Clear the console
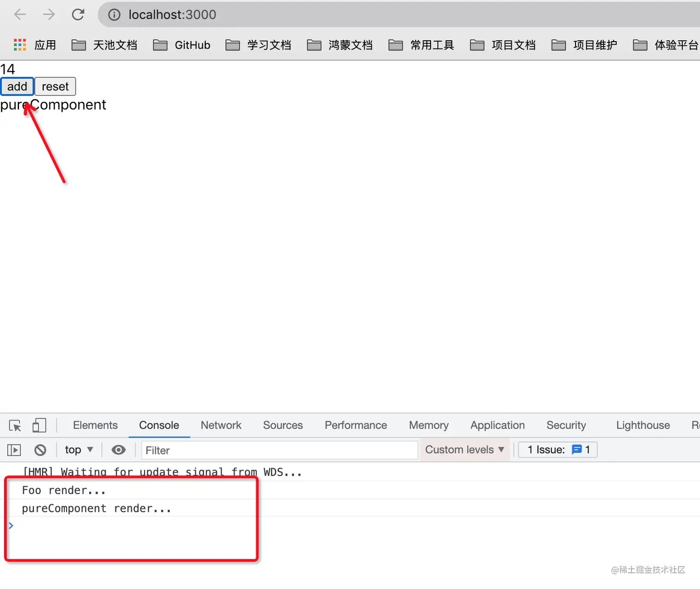The image size is (700, 589). 40,450
